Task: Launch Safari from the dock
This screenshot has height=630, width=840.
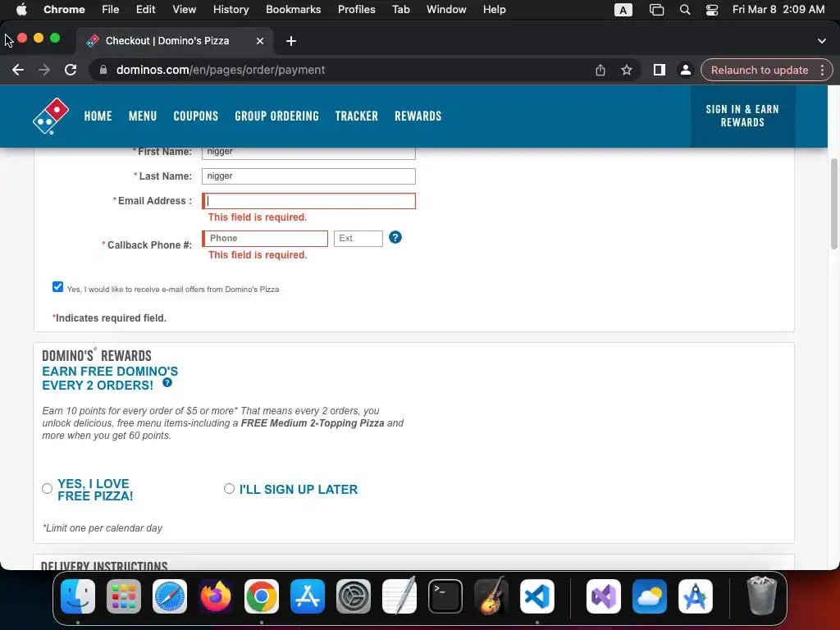Action: click(170, 596)
